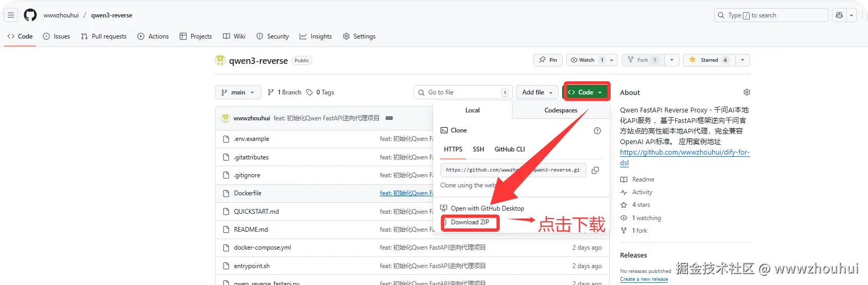Select the Codespaces tab
Screen dimensions: 868x285
click(x=561, y=110)
